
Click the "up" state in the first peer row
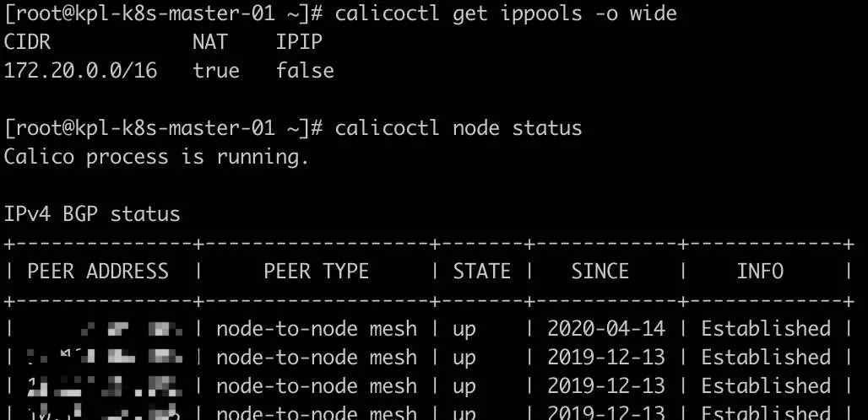click(464, 329)
